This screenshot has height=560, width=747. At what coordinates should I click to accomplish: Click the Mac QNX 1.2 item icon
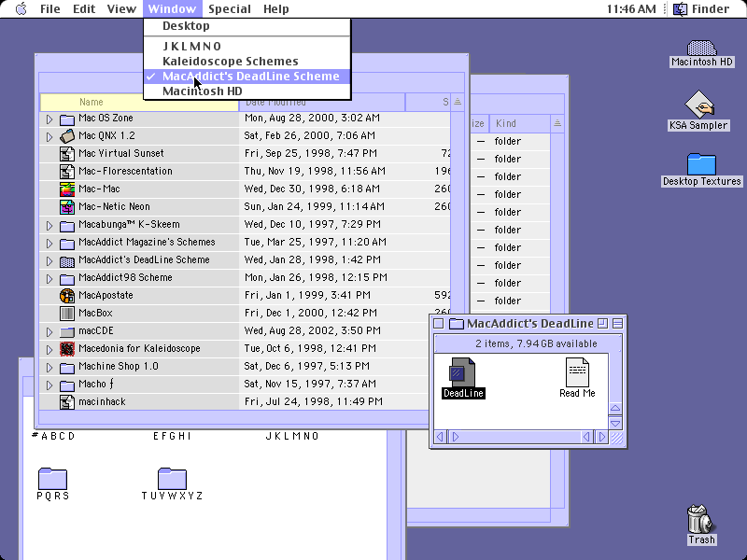[x=67, y=136]
